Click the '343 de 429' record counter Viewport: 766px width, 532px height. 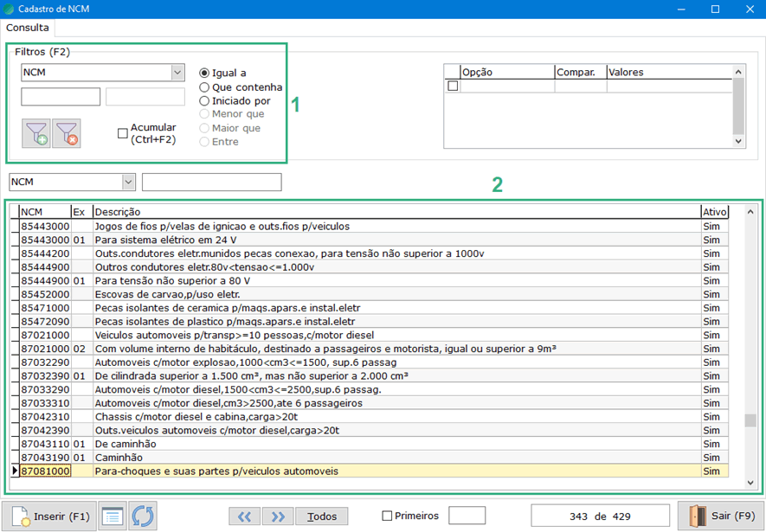pos(600,516)
